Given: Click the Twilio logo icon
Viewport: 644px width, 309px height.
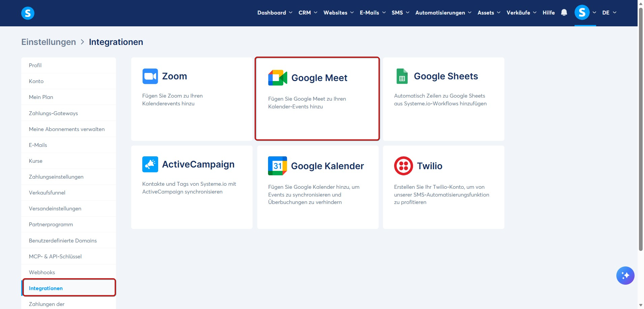Looking at the screenshot, I should coord(404,166).
